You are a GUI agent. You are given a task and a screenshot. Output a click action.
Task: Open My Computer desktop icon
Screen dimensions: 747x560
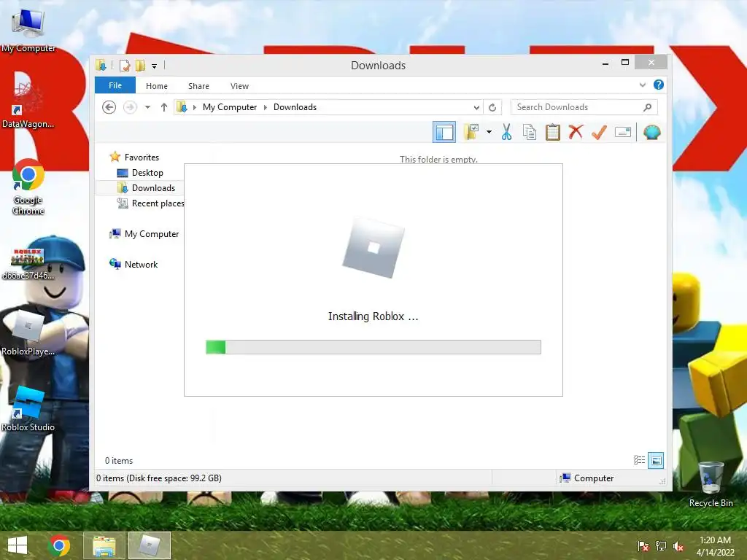tap(28, 30)
